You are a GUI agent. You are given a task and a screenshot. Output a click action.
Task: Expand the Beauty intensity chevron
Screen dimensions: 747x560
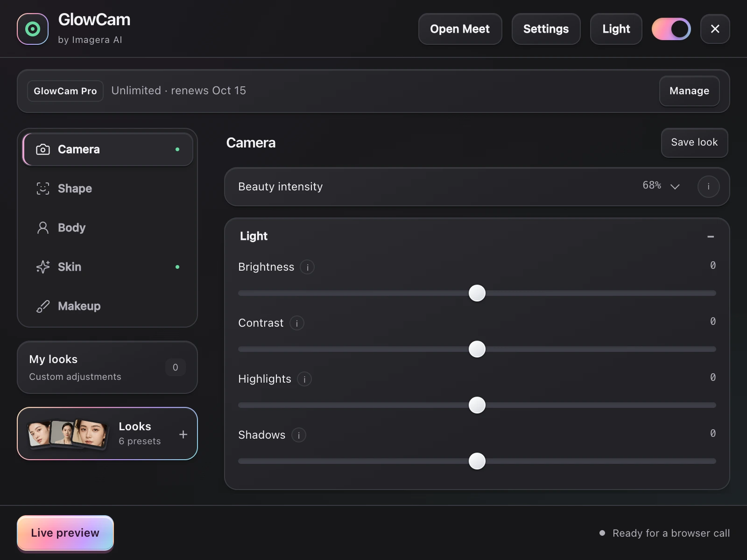click(675, 187)
